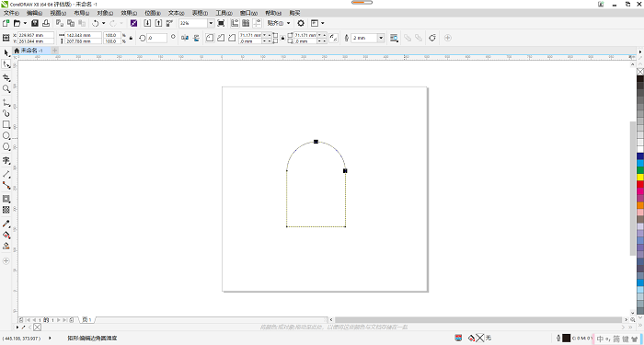The width and height of the screenshot is (644, 345).
Task: Open the Object (对象) menu
Action: 106,13
